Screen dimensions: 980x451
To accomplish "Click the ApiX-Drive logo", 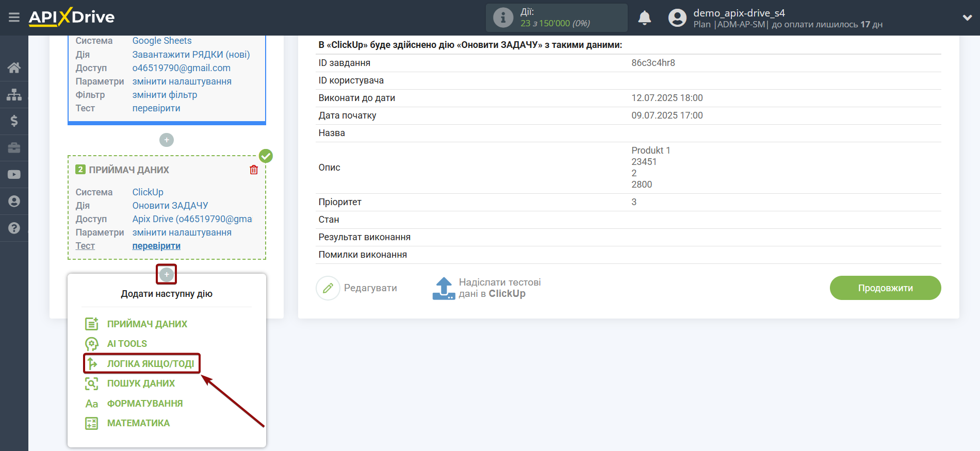I will coord(72,17).
